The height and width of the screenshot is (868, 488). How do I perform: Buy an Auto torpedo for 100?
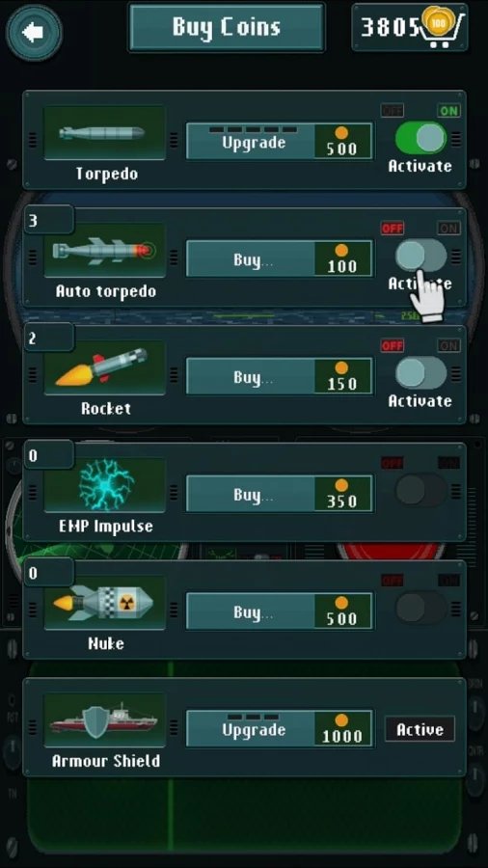pyautogui.click(x=280, y=258)
